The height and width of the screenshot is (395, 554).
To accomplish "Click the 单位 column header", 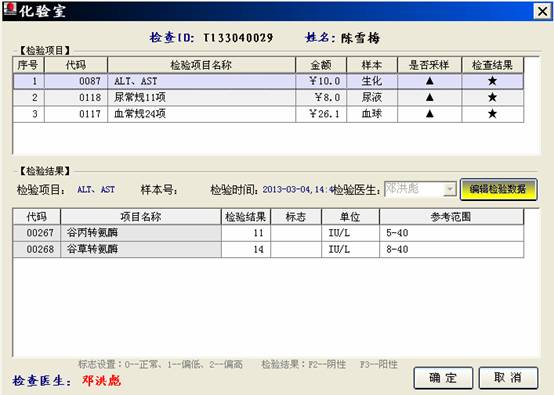I will coord(350,217).
